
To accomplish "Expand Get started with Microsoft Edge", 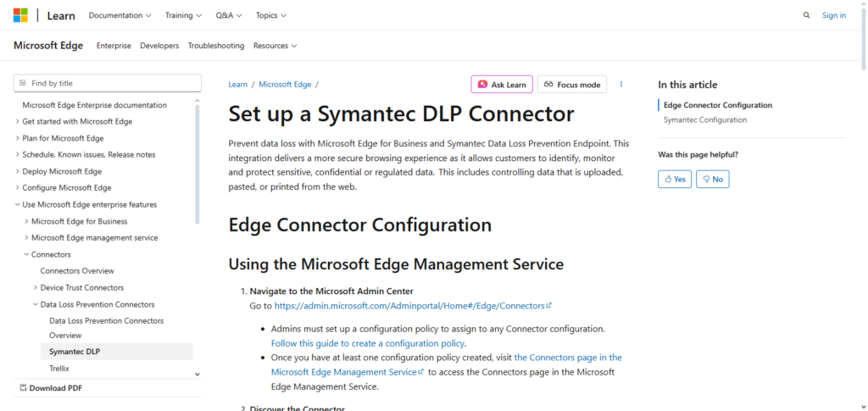I will point(74,122).
